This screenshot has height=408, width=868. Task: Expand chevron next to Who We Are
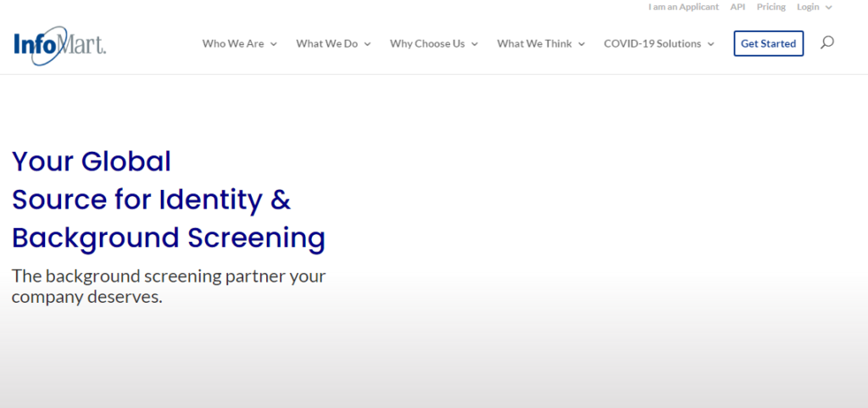pyautogui.click(x=274, y=44)
